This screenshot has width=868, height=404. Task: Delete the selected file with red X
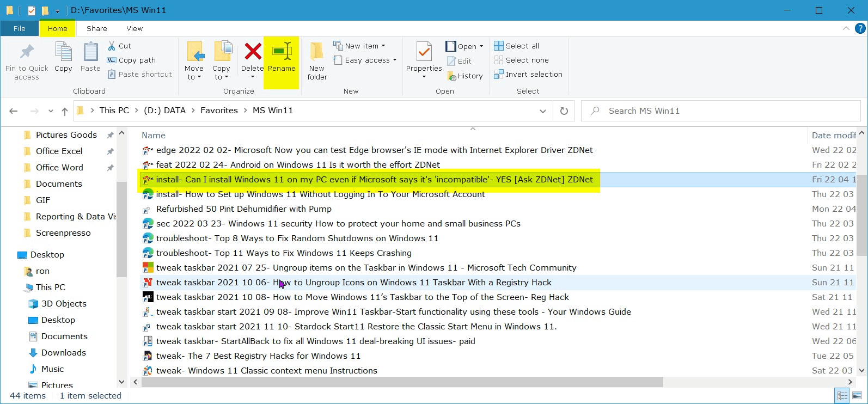point(253,52)
